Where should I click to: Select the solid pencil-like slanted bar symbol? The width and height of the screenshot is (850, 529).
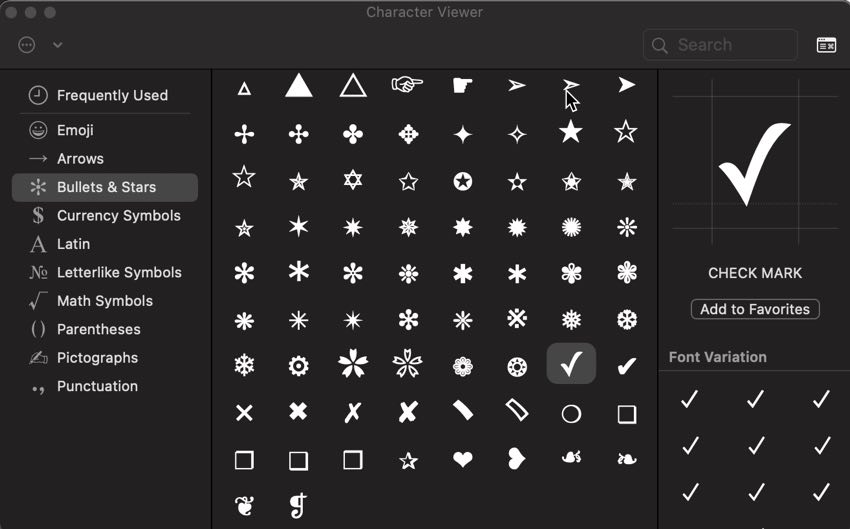click(462, 410)
